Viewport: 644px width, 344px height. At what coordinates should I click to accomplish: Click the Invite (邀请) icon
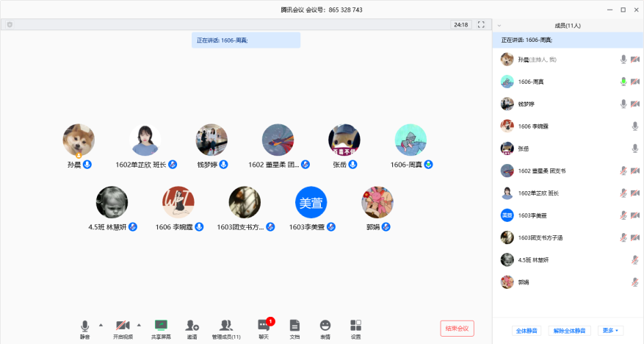tap(192, 328)
